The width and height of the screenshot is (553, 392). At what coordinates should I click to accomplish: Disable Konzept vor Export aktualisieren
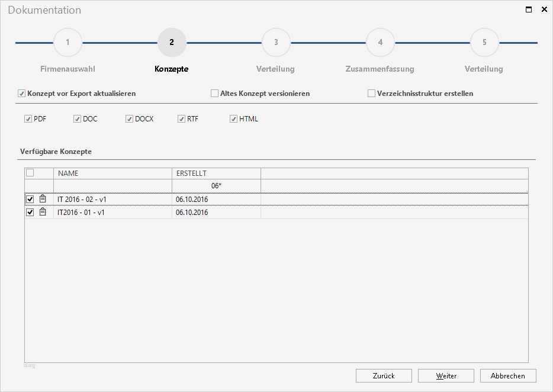21,94
